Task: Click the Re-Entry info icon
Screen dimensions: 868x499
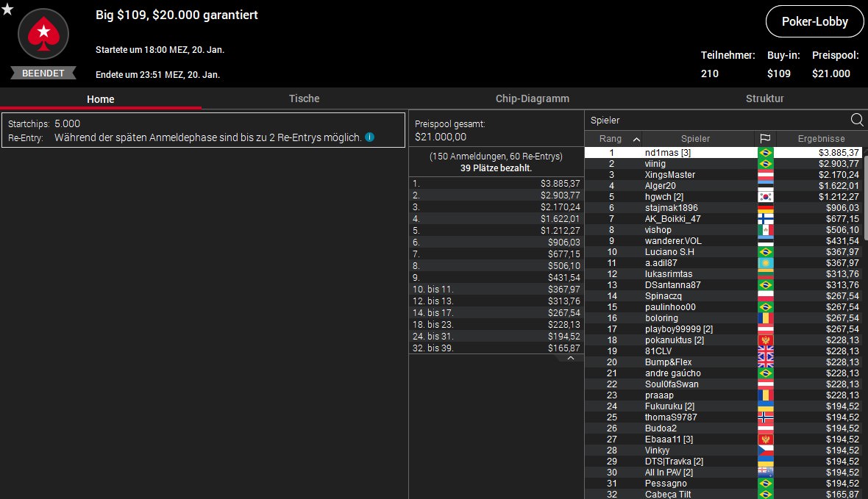Action: [370, 137]
